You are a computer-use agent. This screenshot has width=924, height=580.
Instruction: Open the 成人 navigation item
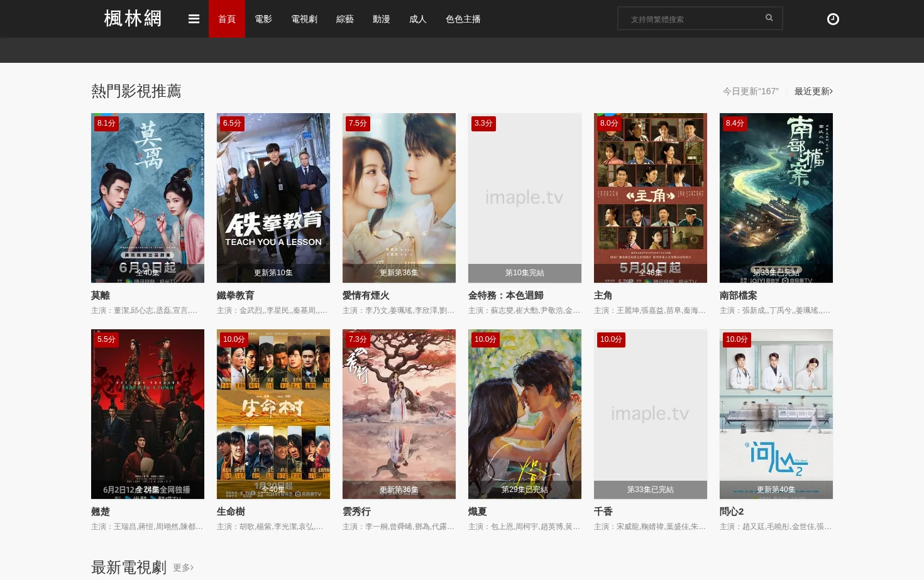tap(418, 19)
